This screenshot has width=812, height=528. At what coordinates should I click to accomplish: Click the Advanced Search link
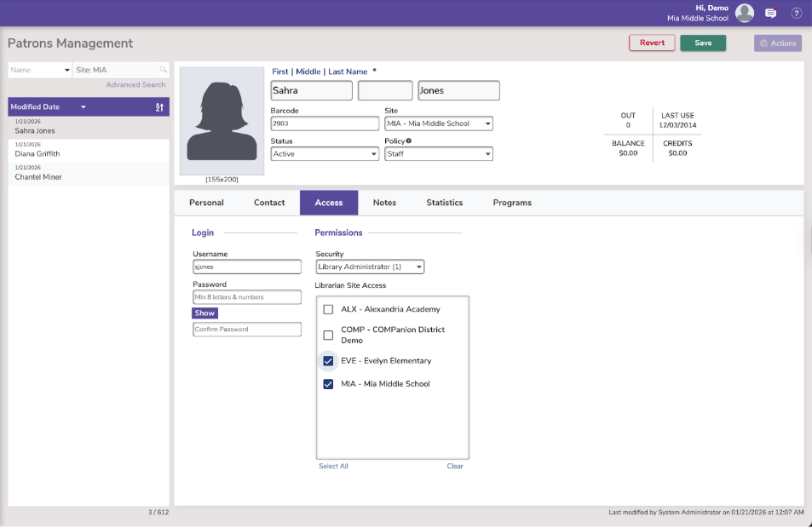point(135,85)
